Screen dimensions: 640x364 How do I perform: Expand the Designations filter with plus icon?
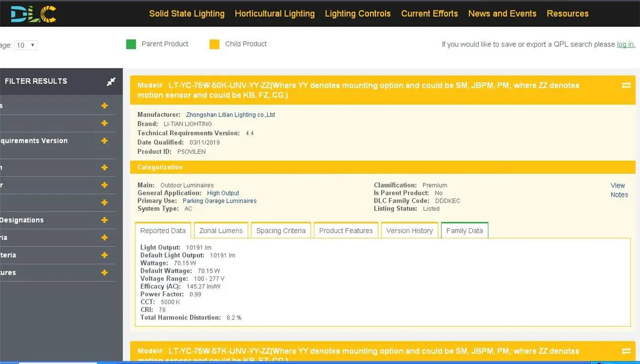104,220
